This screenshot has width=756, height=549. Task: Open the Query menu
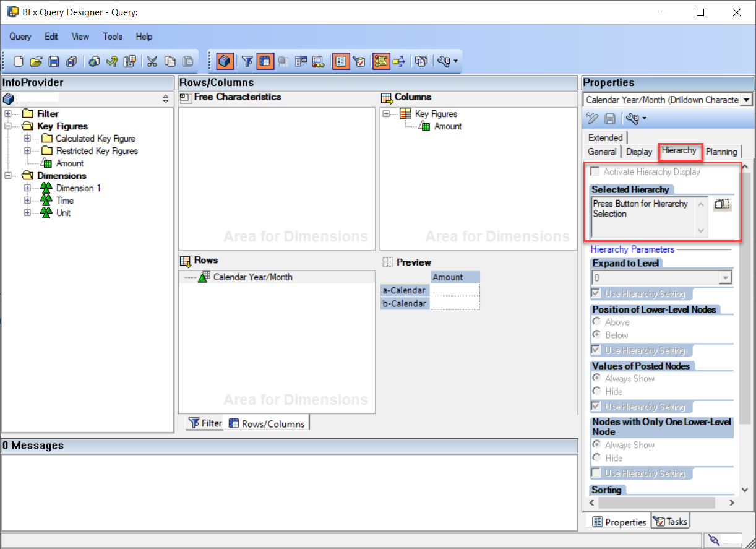tap(20, 37)
